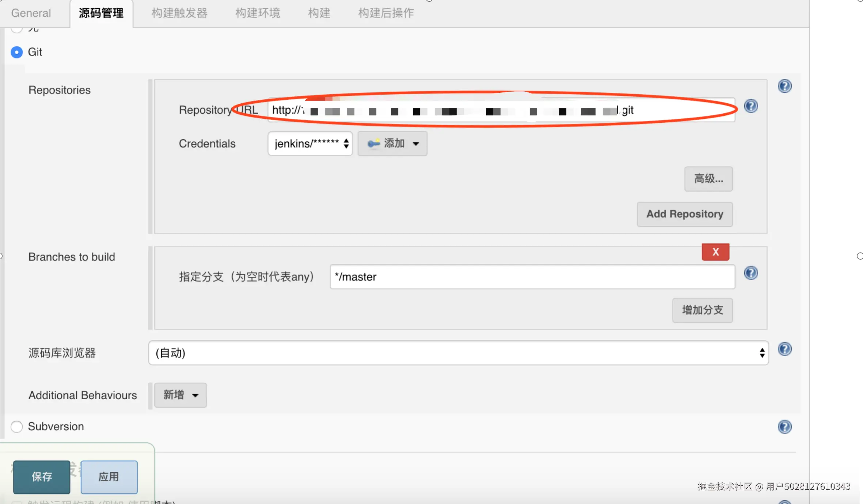Click the Add Repository button

pos(684,214)
